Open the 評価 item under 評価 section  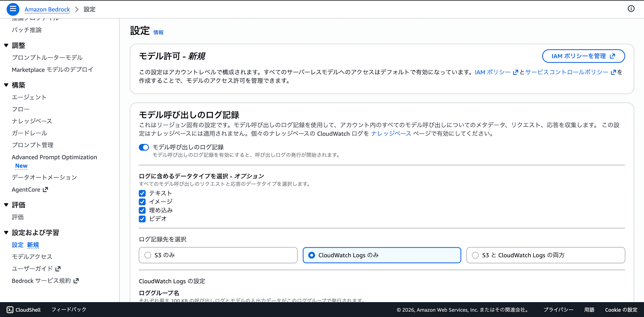coord(18,217)
